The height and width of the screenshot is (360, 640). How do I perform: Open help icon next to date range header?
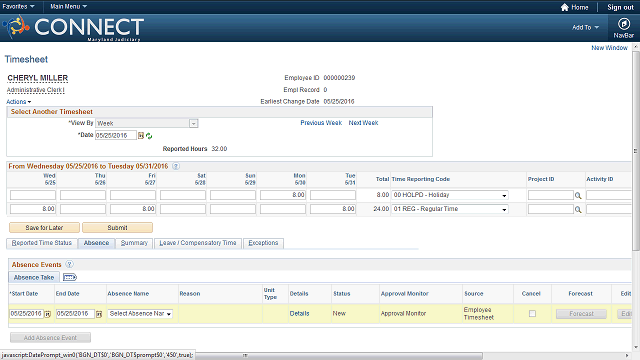coord(176,166)
